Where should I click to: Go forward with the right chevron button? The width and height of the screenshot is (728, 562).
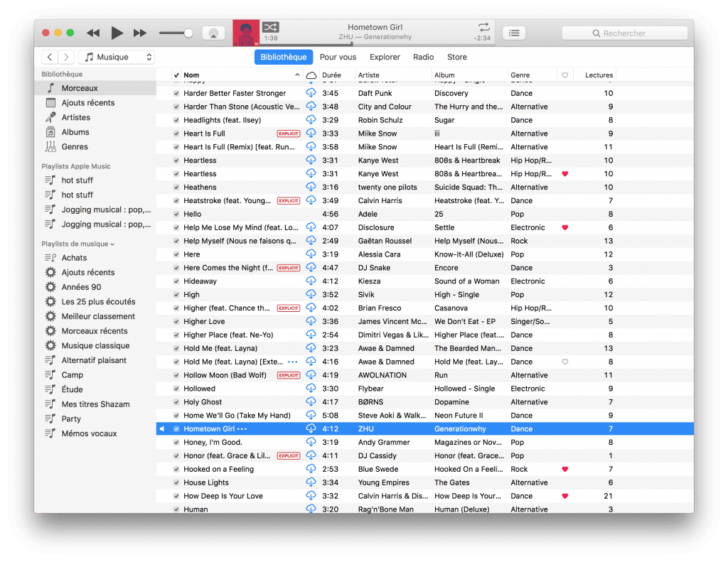pyautogui.click(x=66, y=57)
